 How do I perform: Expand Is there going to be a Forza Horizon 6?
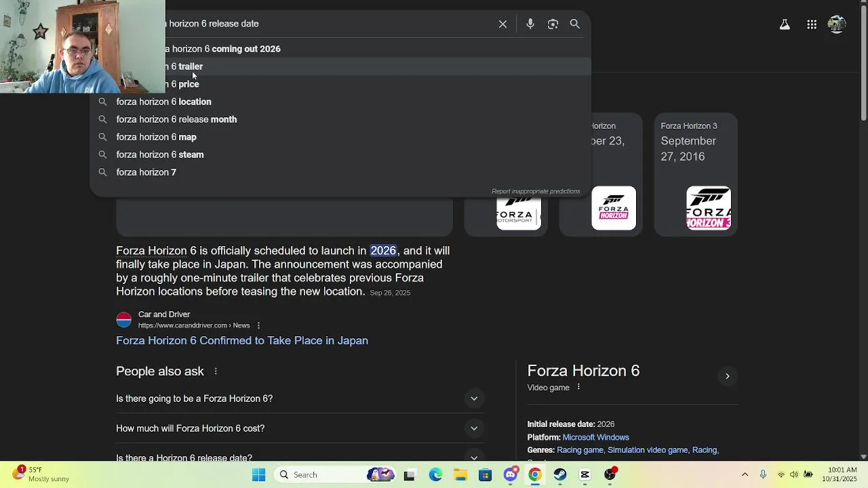(300, 399)
